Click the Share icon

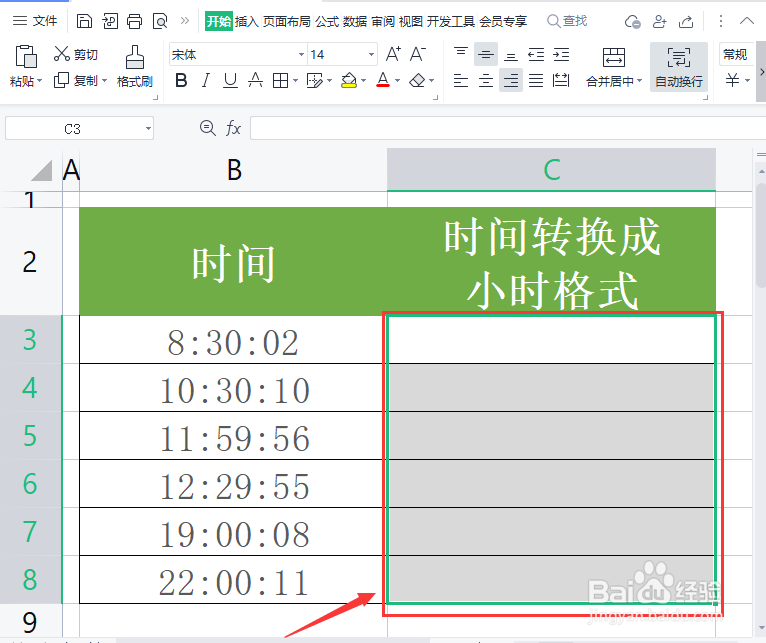click(x=686, y=21)
